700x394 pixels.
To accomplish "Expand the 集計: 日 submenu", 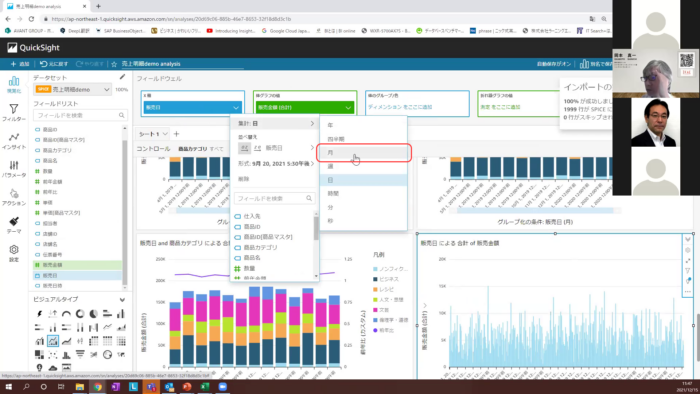I will [x=274, y=124].
